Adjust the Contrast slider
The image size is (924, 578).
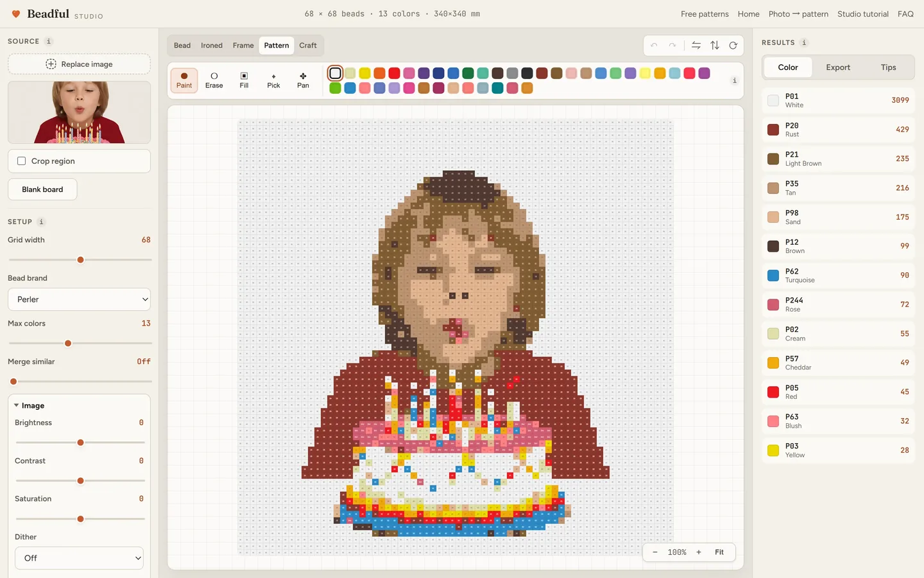click(x=80, y=481)
